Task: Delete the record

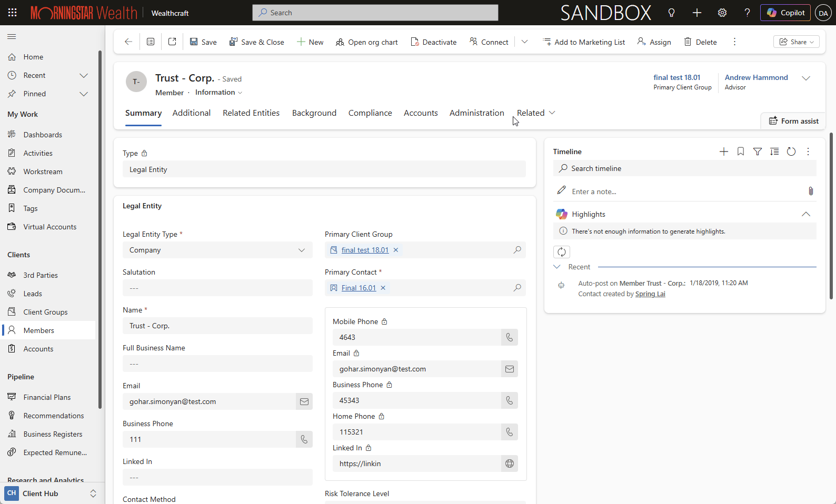Action: click(700, 42)
